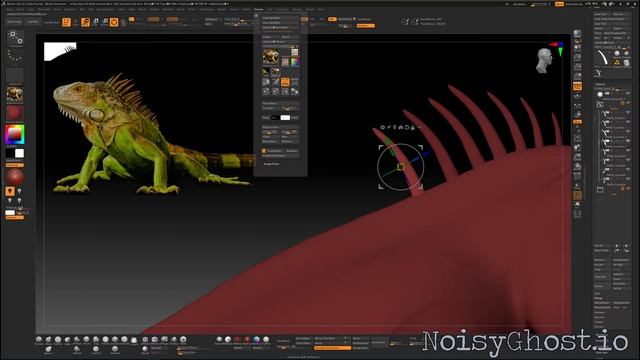Viewport: 640px width, 360px height.
Task: Enable Edit mode in the top shelf
Action: coord(66,22)
